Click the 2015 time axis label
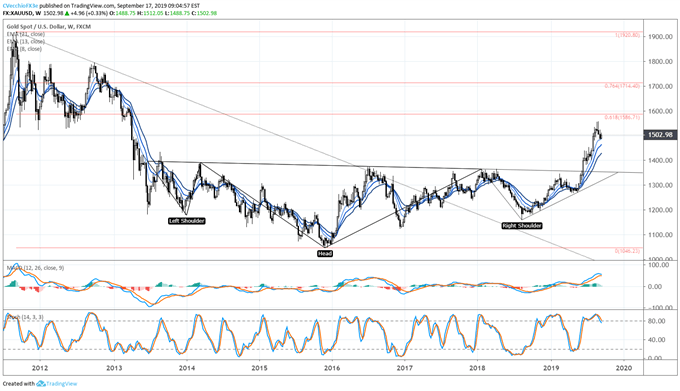Image resolution: width=680 pixels, height=391 pixels. click(x=259, y=368)
